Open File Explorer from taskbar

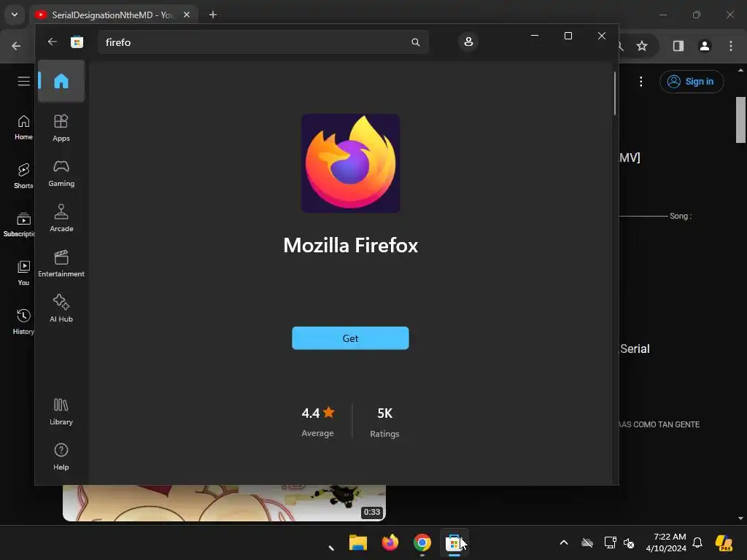tap(357, 542)
